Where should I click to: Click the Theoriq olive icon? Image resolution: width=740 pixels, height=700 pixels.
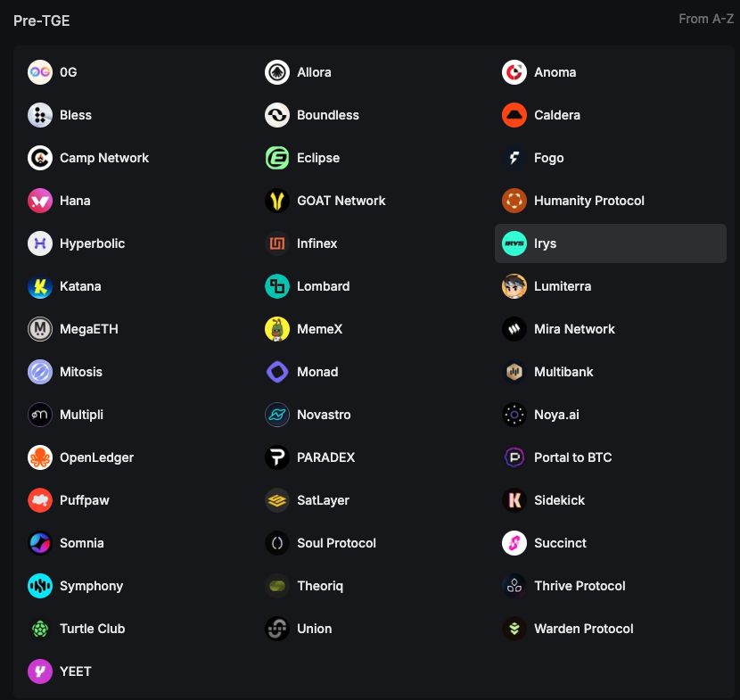[x=277, y=586]
